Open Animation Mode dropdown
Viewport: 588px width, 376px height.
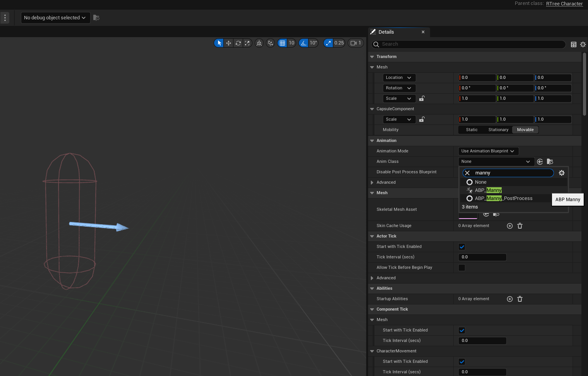[488, 151]
